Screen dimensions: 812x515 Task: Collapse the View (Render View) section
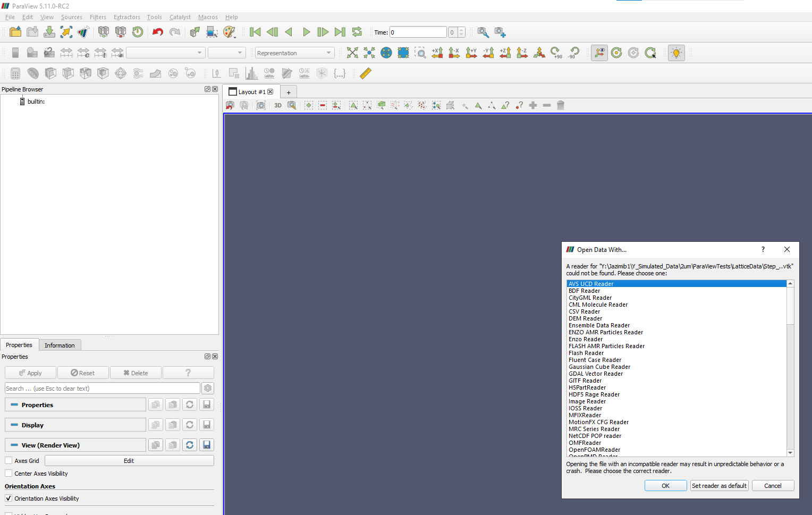(x=75, y=445)
